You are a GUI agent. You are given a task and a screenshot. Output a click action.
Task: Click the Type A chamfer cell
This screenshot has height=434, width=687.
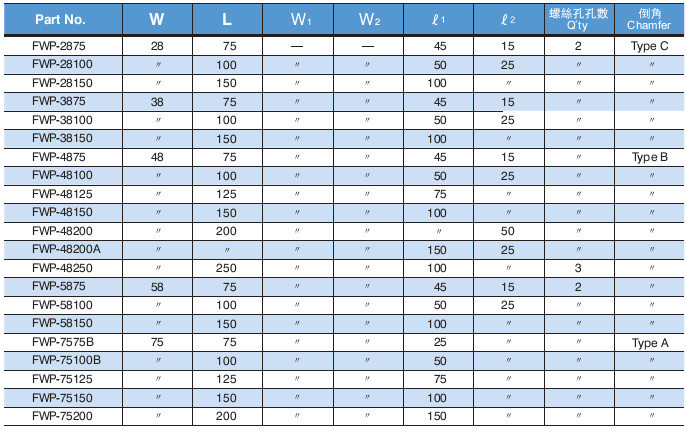coord(649,342)
